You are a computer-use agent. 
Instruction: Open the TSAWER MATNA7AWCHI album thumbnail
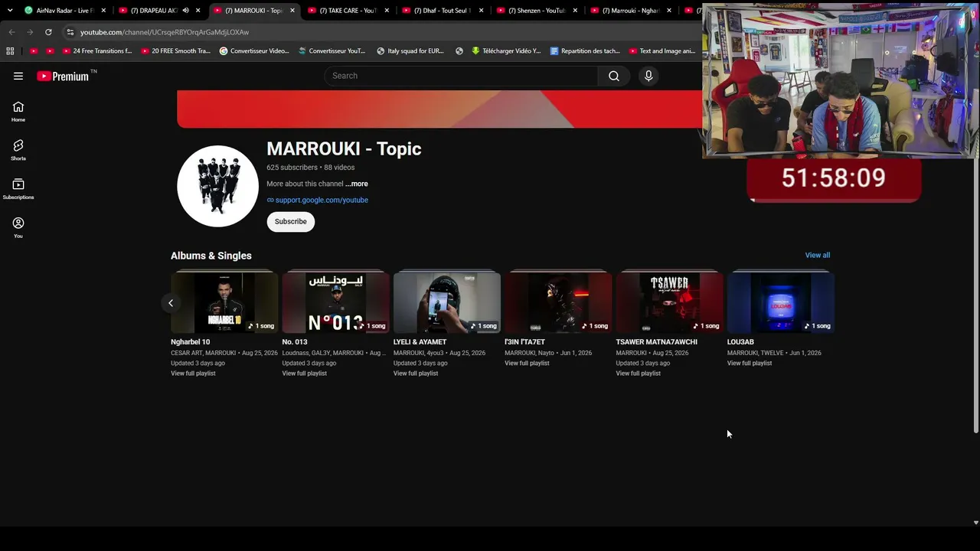[x=669, y=303]
